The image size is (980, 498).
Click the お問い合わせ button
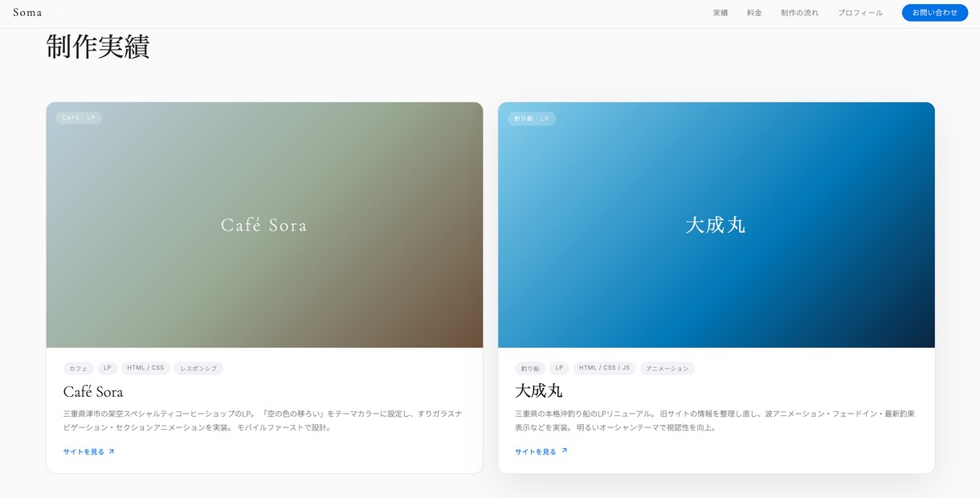pyautogui.click(x=935, y=13)
